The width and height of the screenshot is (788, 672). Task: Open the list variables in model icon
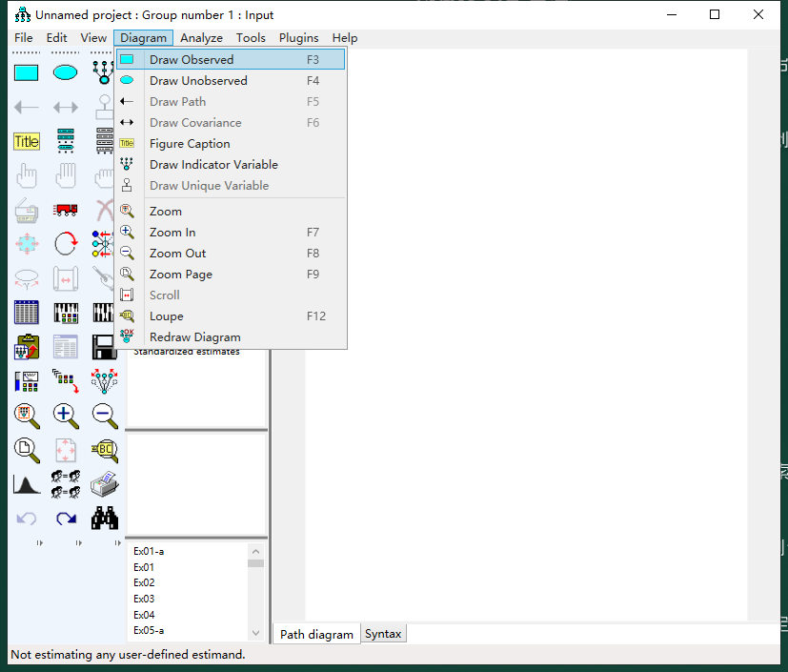(66, 141)
